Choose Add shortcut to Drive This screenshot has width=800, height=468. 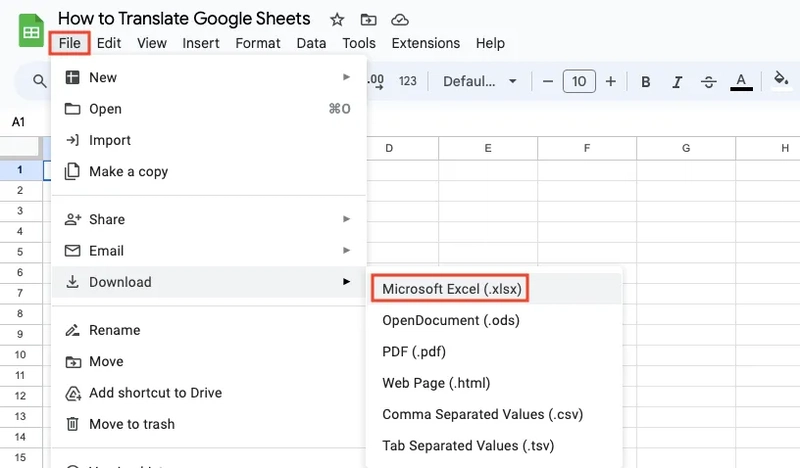pos(209,392)
